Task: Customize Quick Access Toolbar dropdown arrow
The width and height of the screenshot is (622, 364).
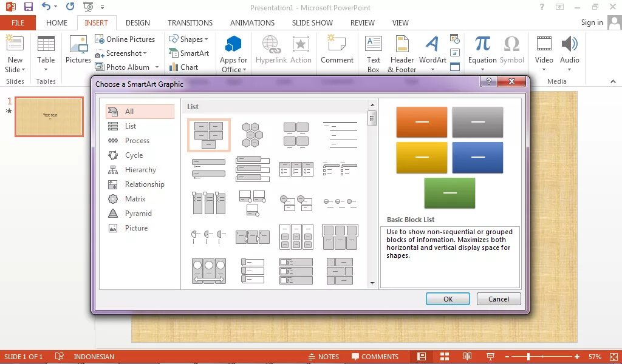Action: coord(102,7)
